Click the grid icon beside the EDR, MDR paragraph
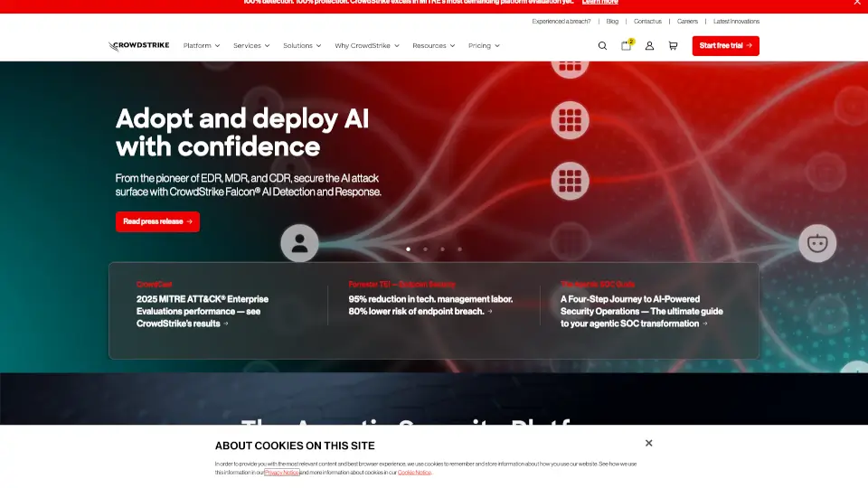Viewport: 868px width, 488px height. (x=570, y=181)
